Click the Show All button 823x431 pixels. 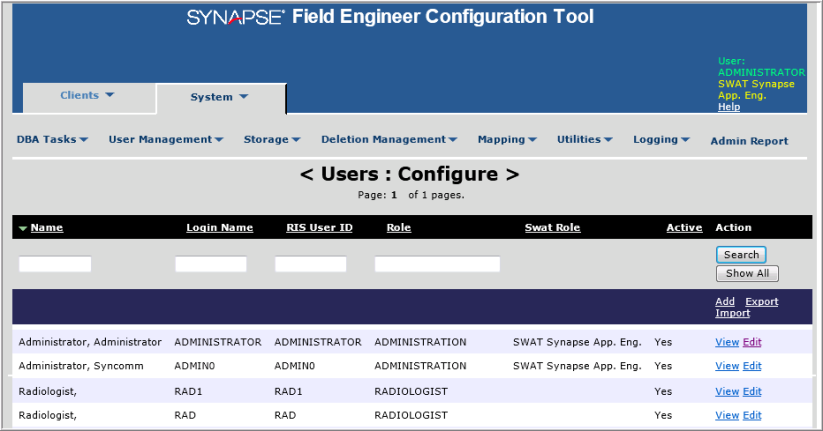click(747, 274)
